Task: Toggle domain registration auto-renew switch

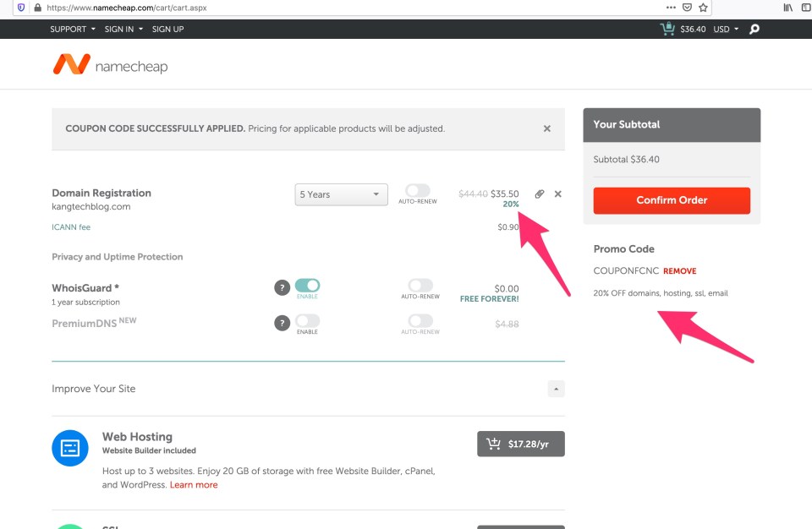Action: [x=418, y=192]
